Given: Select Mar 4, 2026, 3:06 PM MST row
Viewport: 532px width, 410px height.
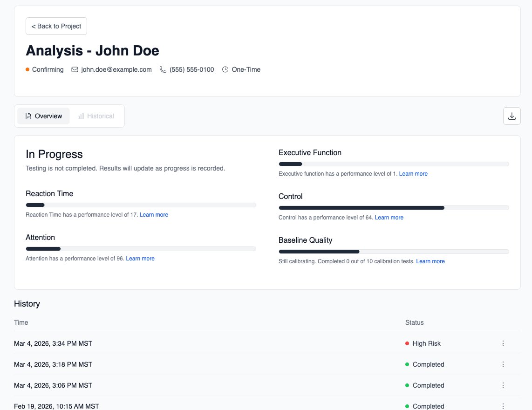Looking at the screenshot, I should [x=267, y=386].
